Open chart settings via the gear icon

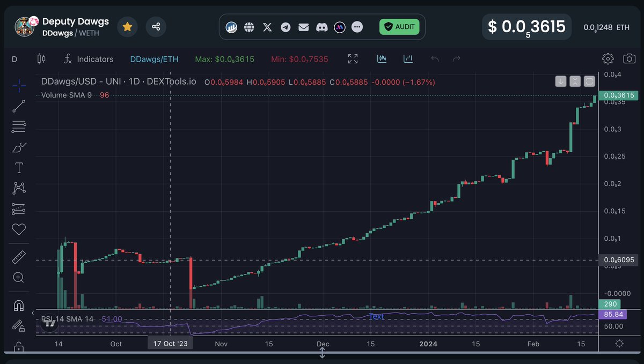pos(608,60)
